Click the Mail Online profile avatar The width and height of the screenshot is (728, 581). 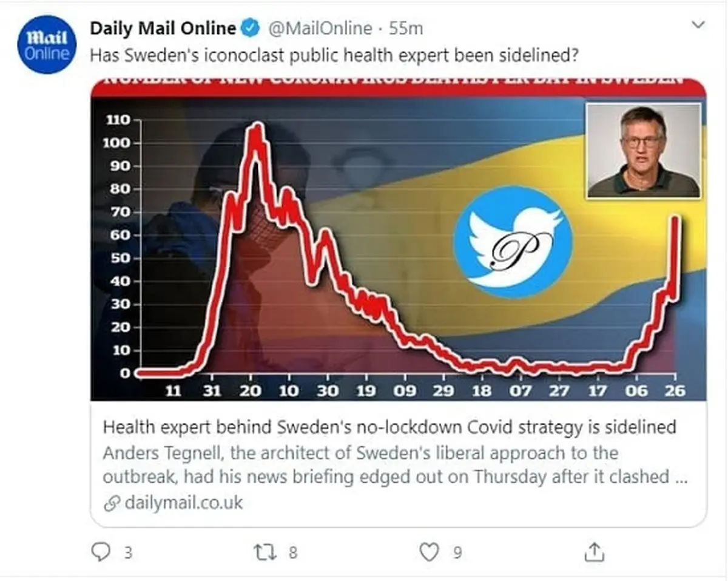[47, 45]
